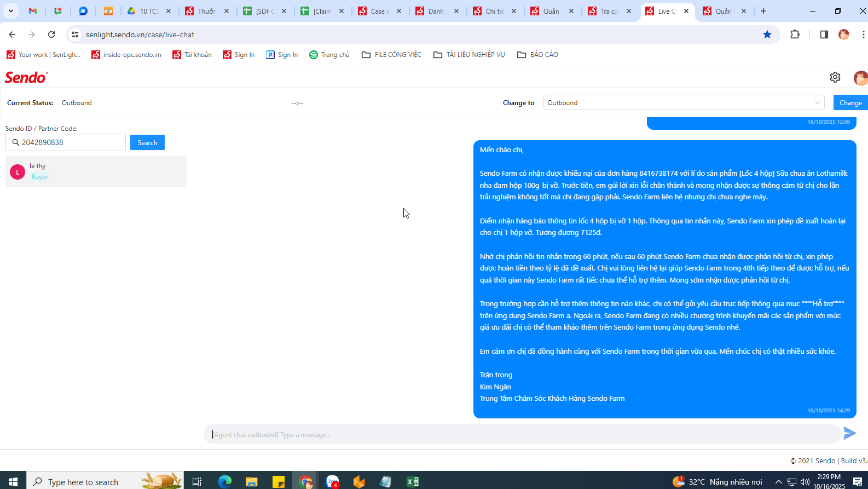Click the agent chat outbound message box
Image resolution: width=868 pixels, height=489 pixels.
click(523, 434)
